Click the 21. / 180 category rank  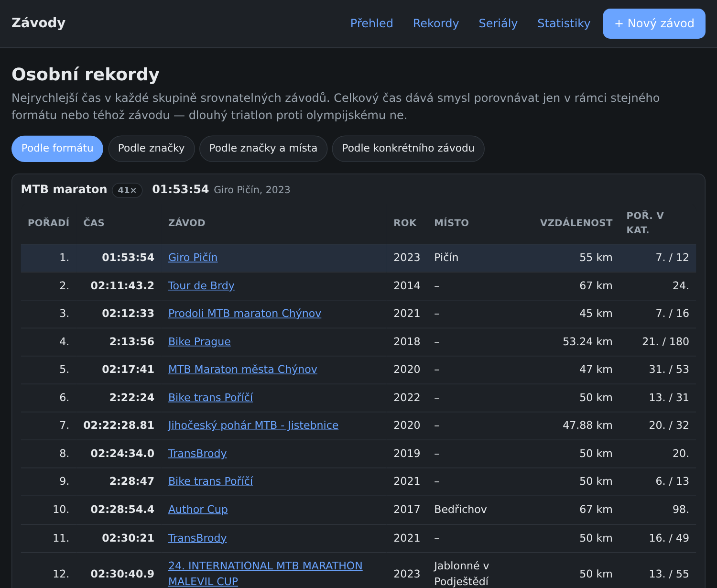point(665,342)
